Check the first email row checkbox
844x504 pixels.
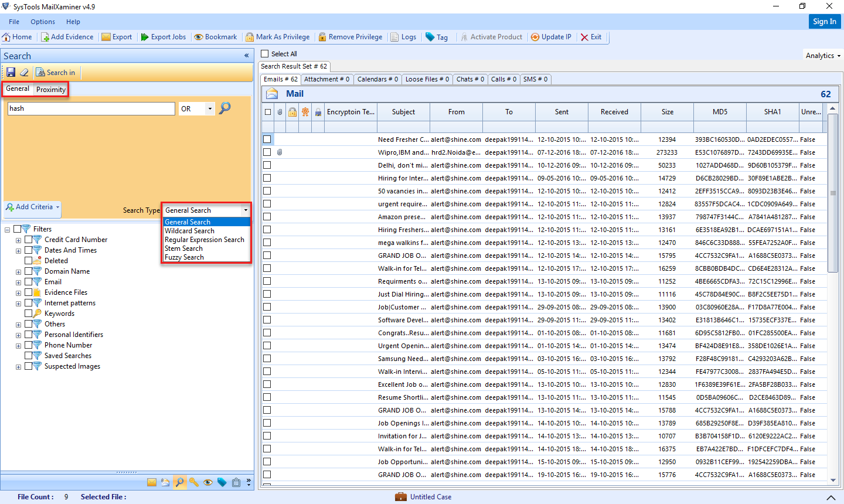267,139
